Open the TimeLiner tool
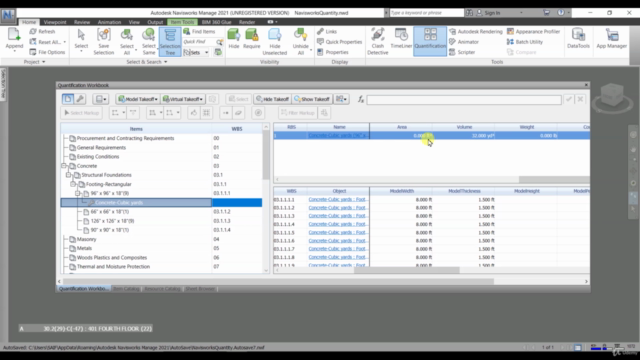The image size is (640, 360). coord(401,39)
